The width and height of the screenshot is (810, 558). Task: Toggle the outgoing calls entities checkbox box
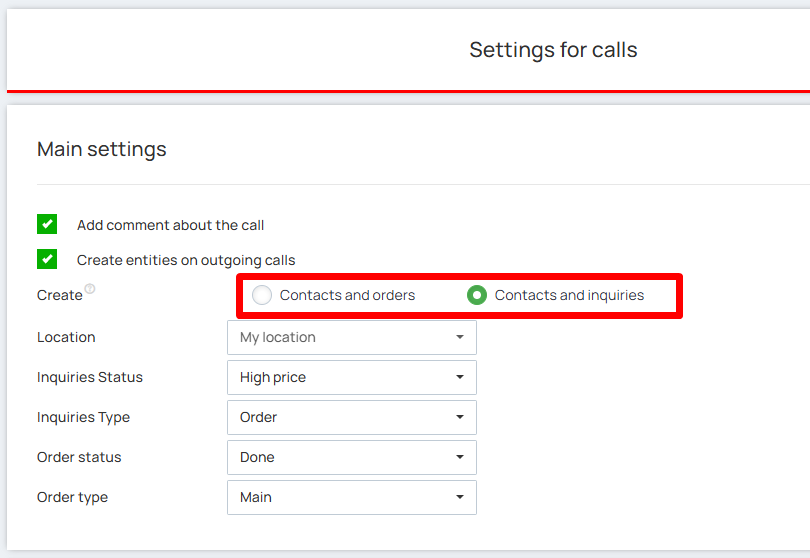(47, 259)
